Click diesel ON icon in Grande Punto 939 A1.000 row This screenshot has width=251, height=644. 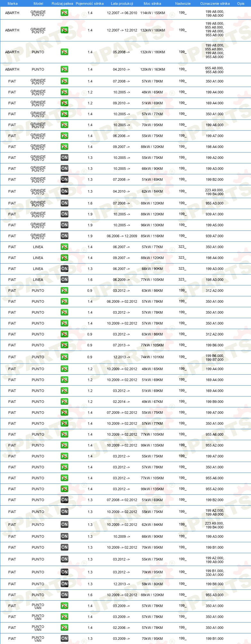(64, 214)
